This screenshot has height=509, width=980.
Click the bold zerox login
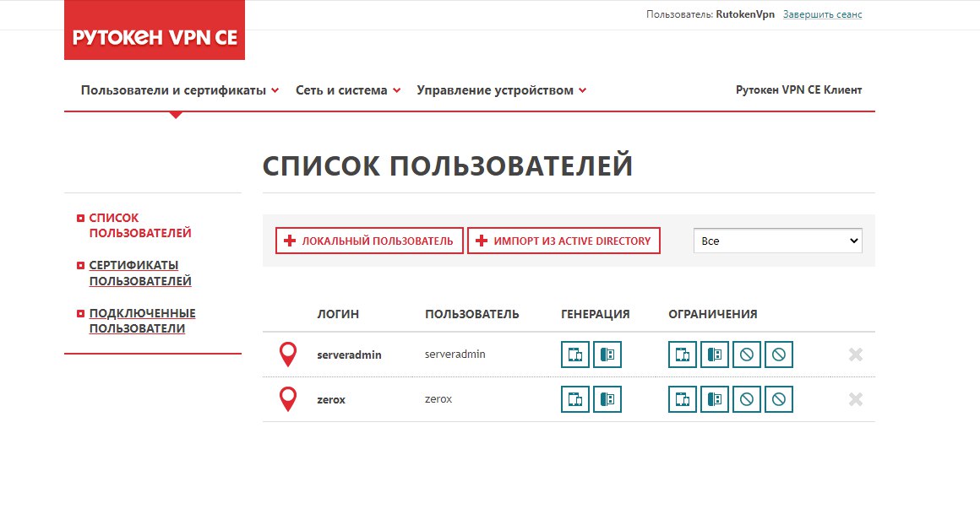point(331,400)
